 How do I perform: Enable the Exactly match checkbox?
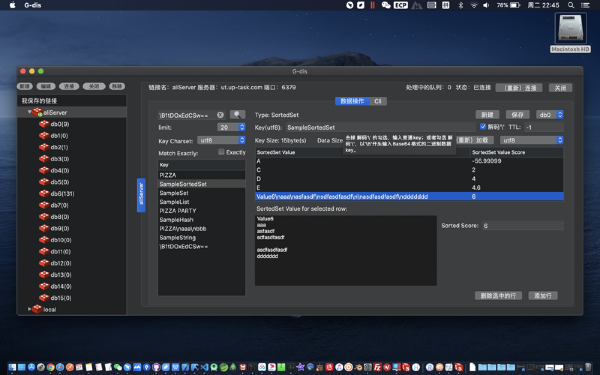point(221,152)
